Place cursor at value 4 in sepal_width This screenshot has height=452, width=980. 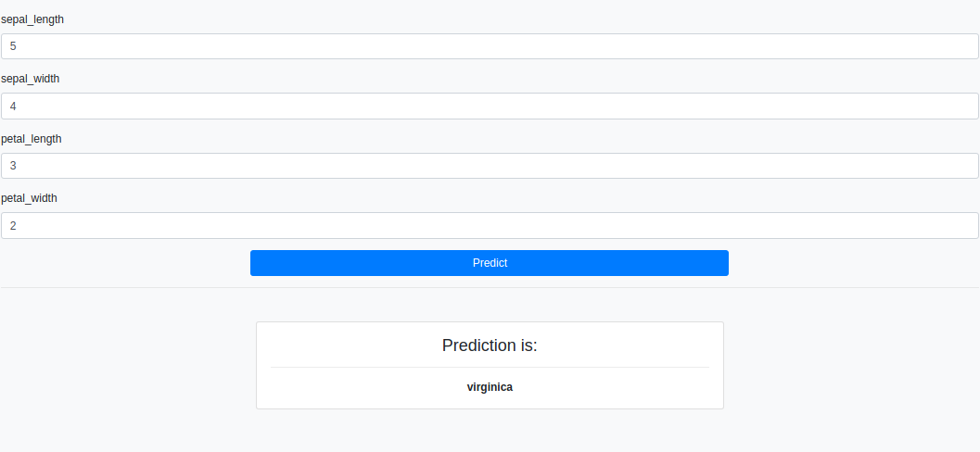click(13, 107)
